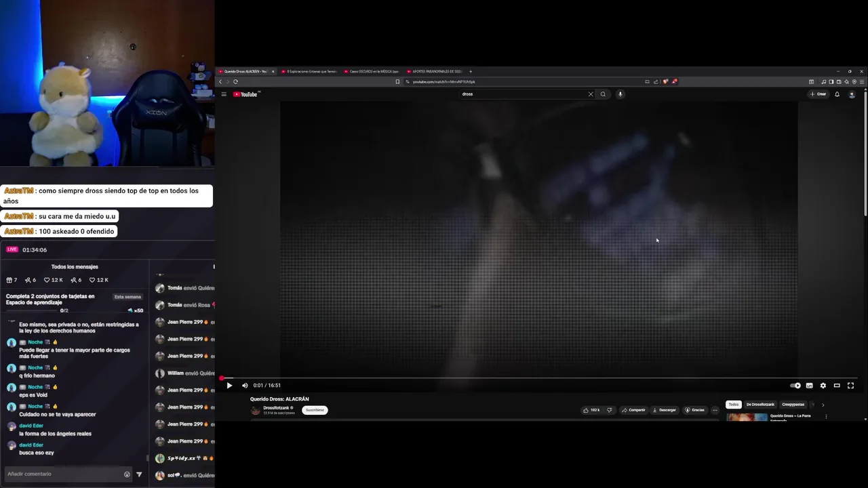Open message 'q frío hermano'
868x488 pixels.
pyautogui.click(x=37, y=375)
